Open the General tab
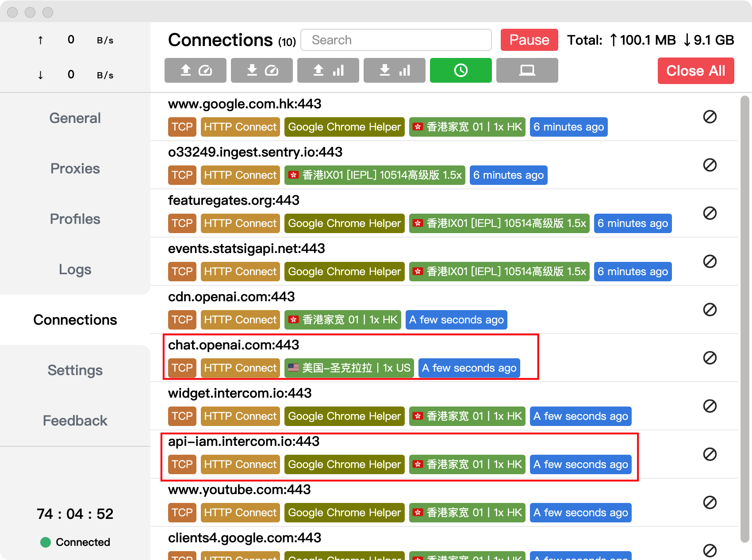The width and height of the screenshot is (752, 560). tap(75, 118)
